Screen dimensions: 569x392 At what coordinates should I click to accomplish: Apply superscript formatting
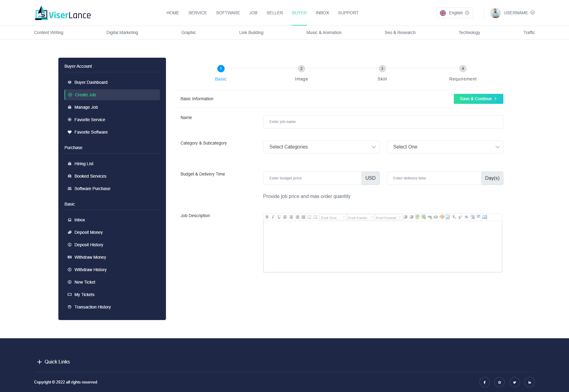coord(460,217)
